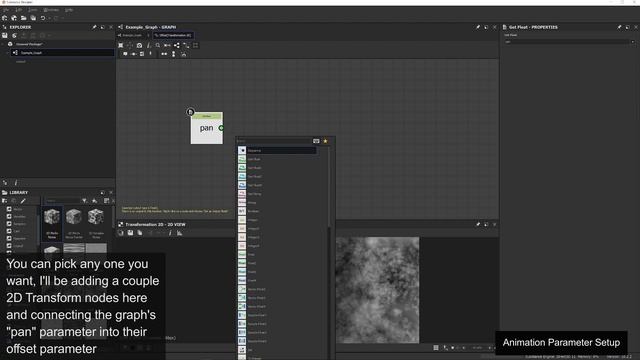The height and width of the screenshot is (360, 640).
Task: Click the search field in node popup
Action: click(274, 141)
